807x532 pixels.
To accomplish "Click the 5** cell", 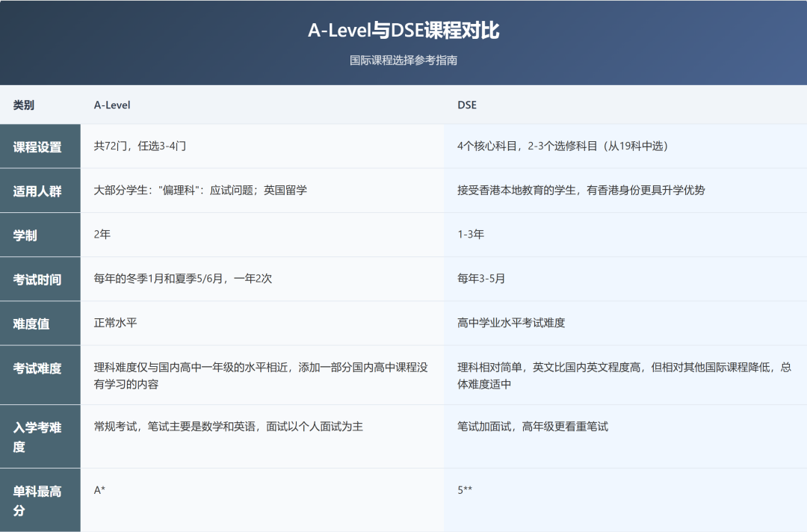I will 625,500.
